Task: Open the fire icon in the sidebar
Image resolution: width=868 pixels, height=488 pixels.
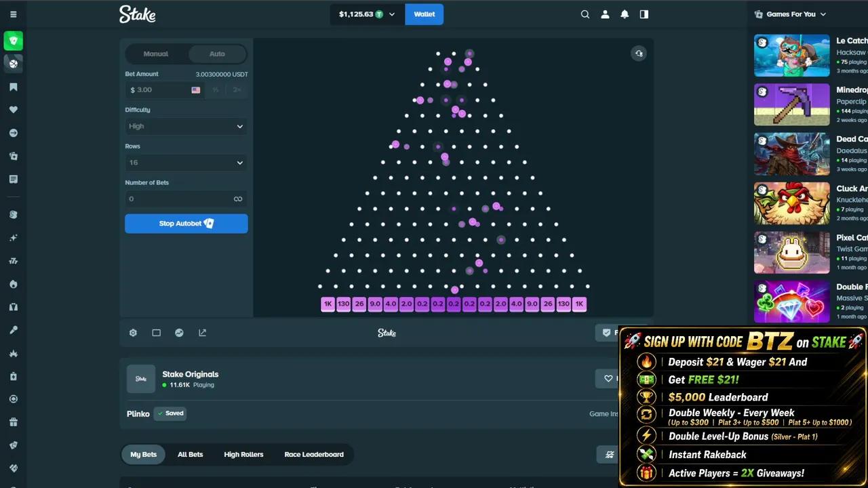Action: (13, 284)
